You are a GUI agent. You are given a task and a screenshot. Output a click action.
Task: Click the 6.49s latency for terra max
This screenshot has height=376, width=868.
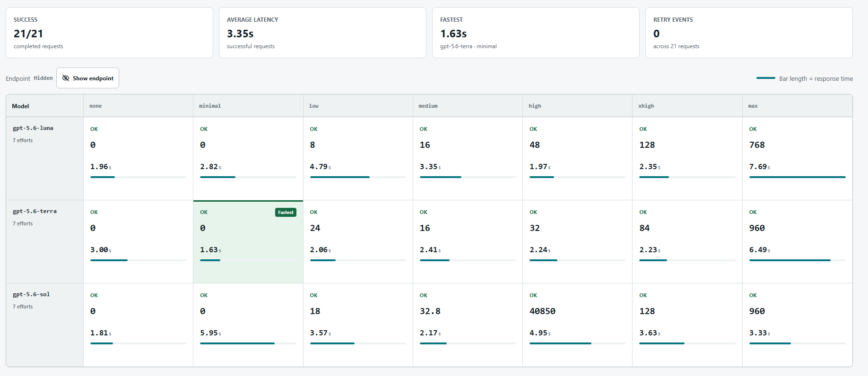[760, 250]
